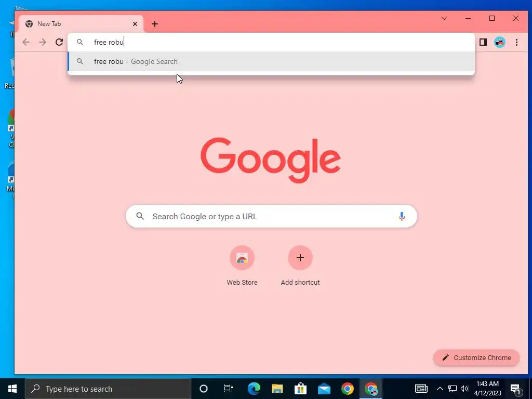Open the Chrome profile avatar
Viewport: 532px width, 399px height.
(499, 42)
